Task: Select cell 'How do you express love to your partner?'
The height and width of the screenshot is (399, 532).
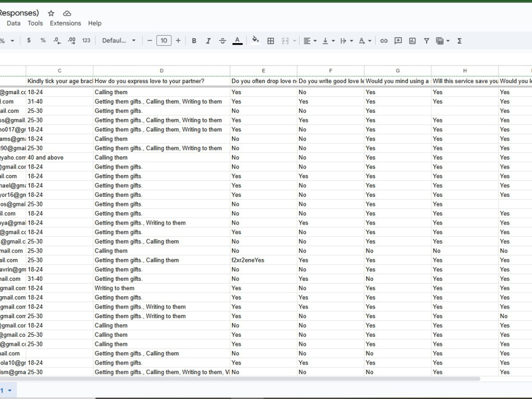Action: [162, 81]
